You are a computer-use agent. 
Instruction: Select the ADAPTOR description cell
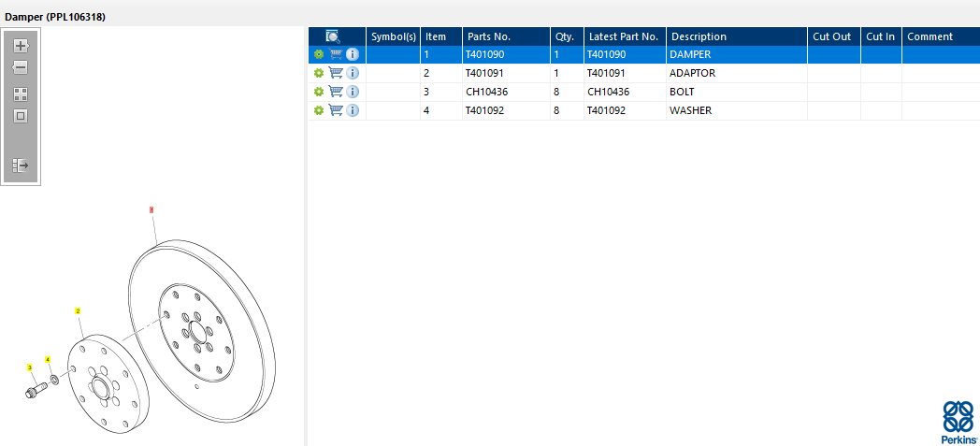click(x=737, y=73)
